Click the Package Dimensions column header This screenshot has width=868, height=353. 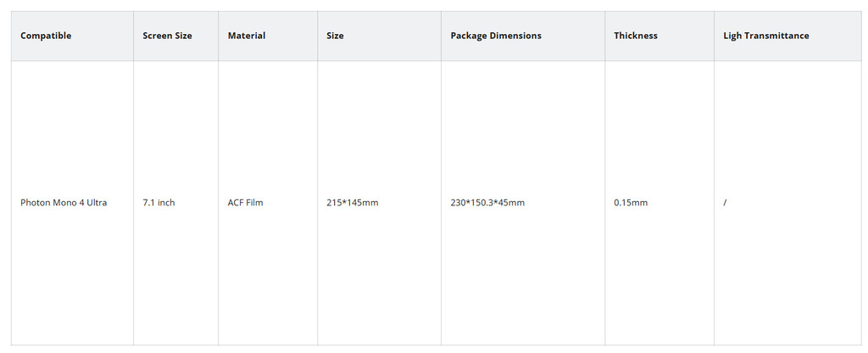496,36
